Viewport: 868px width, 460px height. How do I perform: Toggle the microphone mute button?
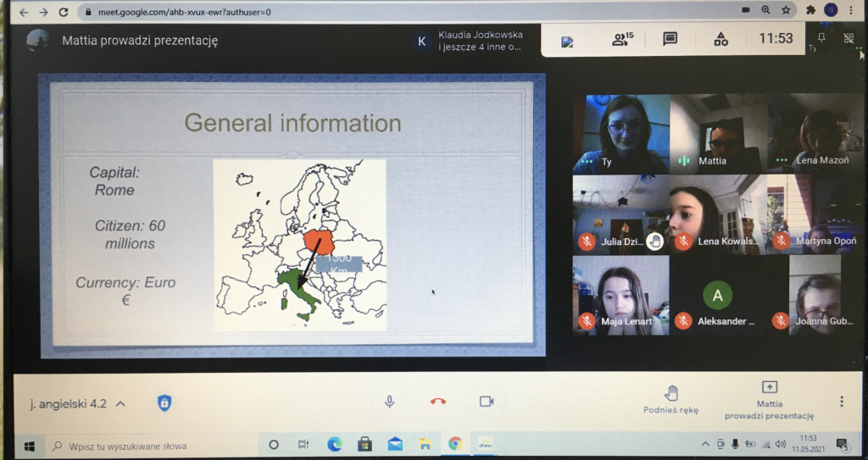390,402
